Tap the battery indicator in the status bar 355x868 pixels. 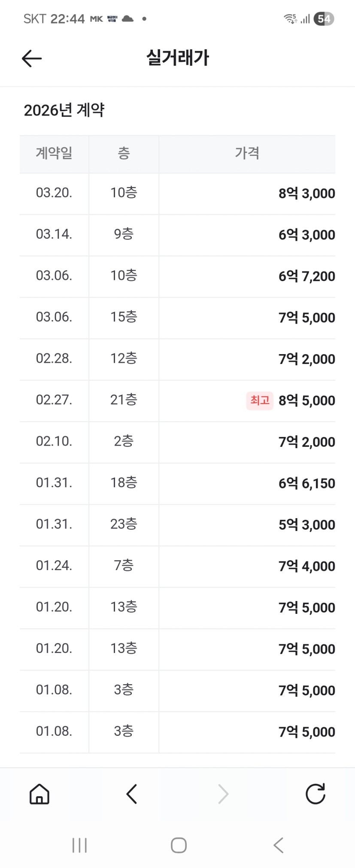(x=324, y=19)
